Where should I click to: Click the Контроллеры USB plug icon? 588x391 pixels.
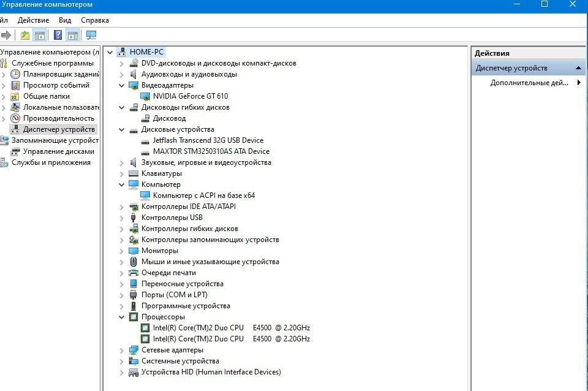(133, 218)
